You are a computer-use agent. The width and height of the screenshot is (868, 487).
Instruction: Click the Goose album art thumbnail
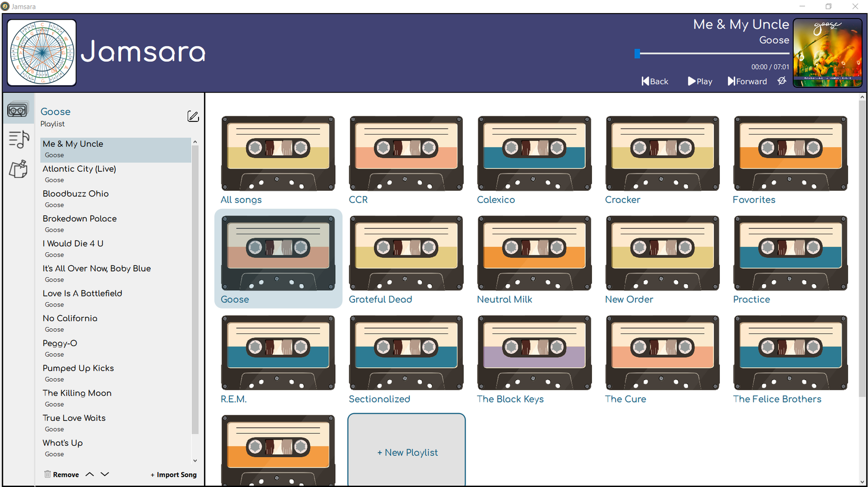(x=827, y=53)
